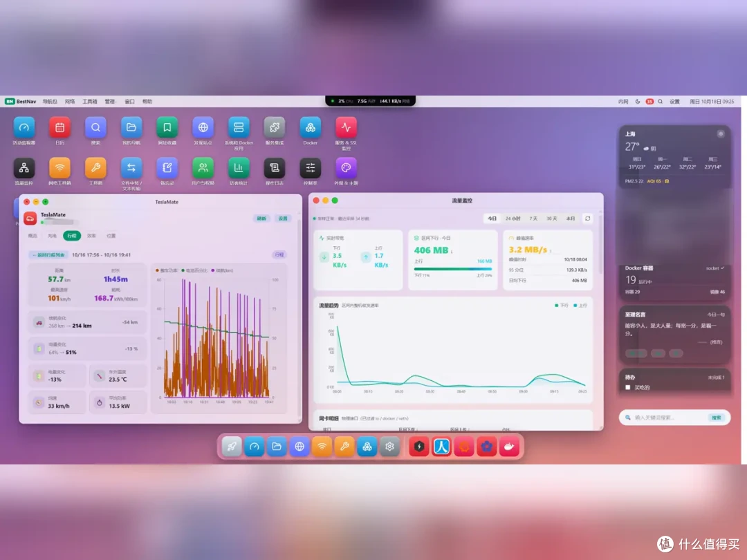
Task: Open the gray 服务集成 puzzle app icon
Action: click(x=275, y=128)
